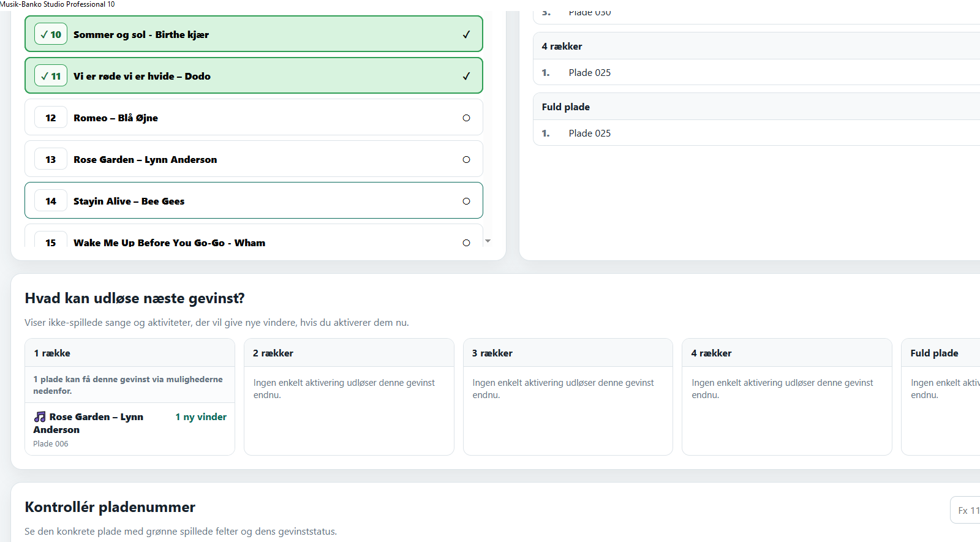
Task: Click 'Plade 025' under Fuld plade winners
Action: tap(589, 133)
